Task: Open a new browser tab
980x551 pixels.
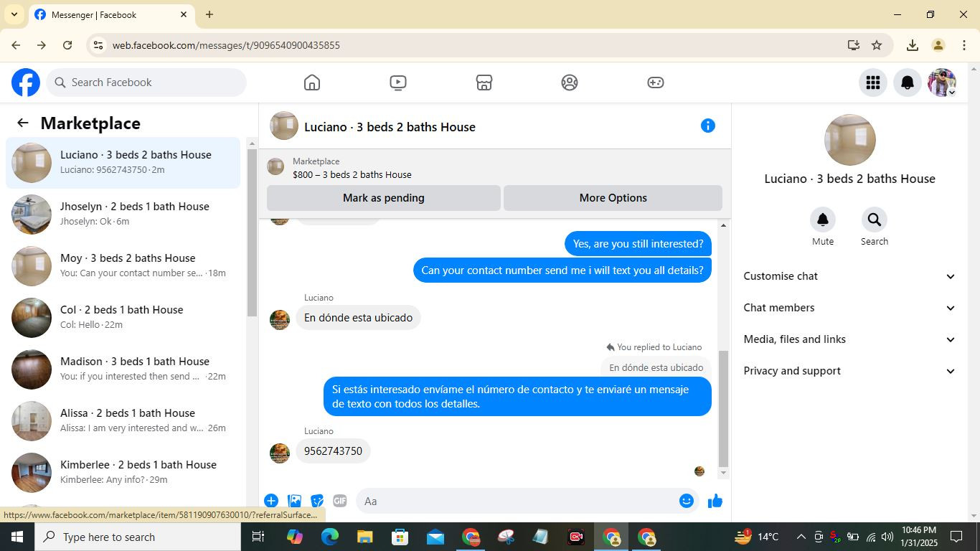Action: tap(209, 14)
